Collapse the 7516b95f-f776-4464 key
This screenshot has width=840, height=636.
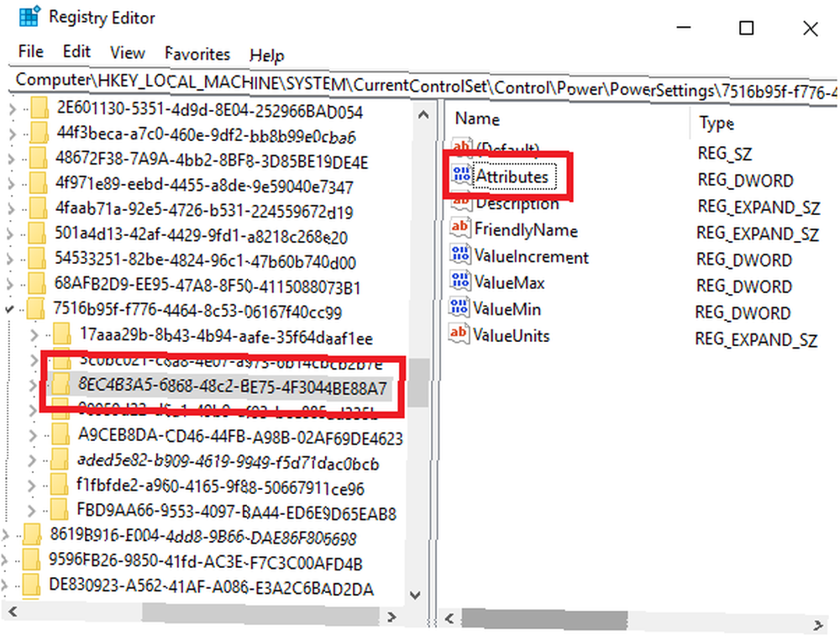pyautogui.click(x=9, y=309)
